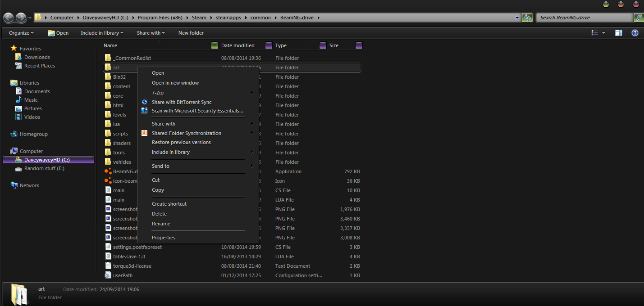The width and height of the screenshot is (644, 306).
Task: Click the icon-beam orange icon file
Action: click(x=108, y=181)
